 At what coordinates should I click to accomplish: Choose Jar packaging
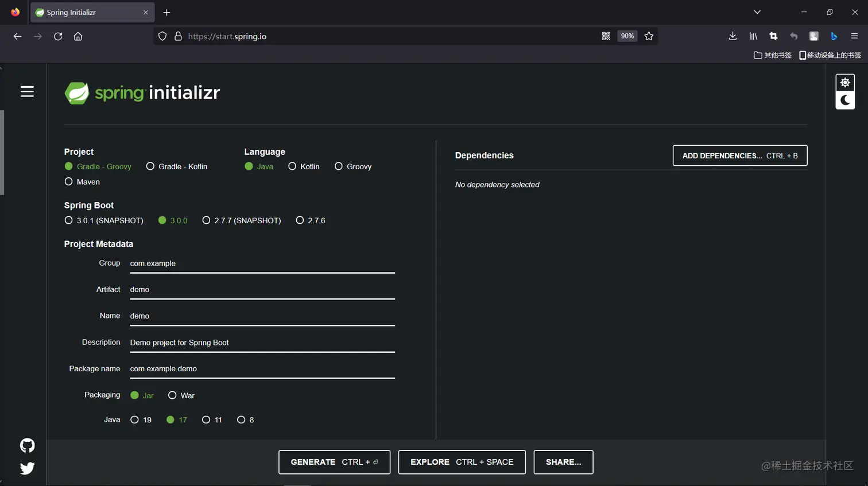(142, 395)
